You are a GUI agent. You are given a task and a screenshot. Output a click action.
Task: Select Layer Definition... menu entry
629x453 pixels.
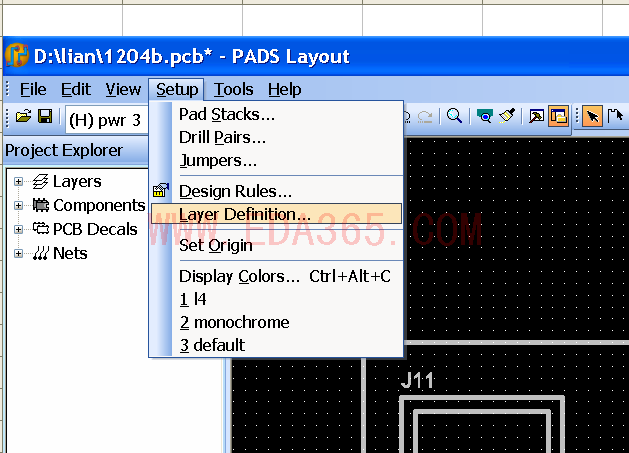coord(277,214)
